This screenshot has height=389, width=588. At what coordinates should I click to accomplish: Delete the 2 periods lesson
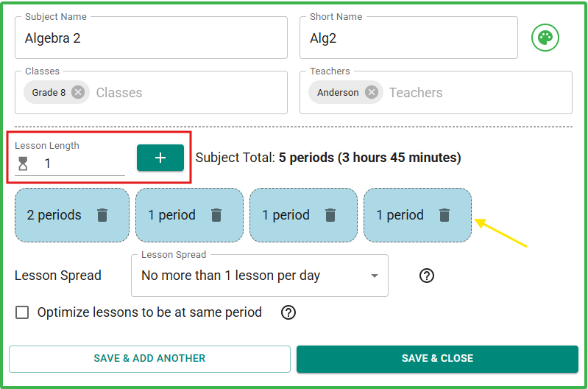click(x=102, y=215)
